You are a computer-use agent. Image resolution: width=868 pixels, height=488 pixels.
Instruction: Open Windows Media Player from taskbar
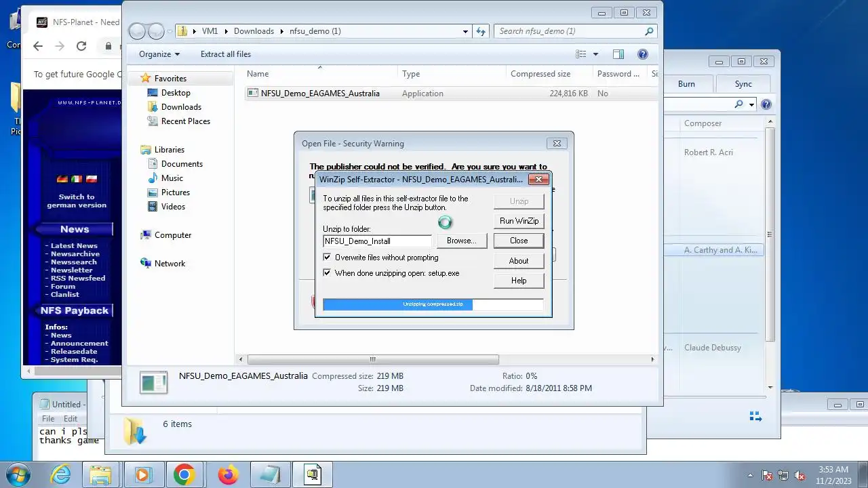coord(142,475)
